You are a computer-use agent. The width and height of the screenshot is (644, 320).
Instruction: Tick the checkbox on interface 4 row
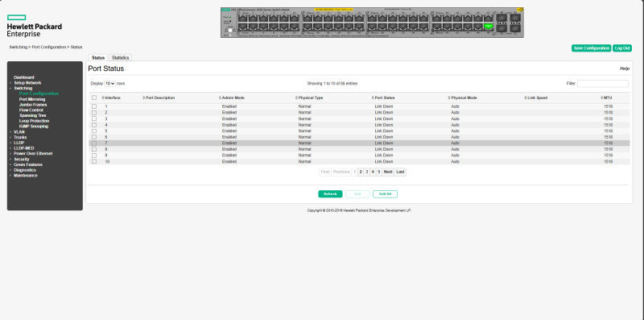[94, 125]
